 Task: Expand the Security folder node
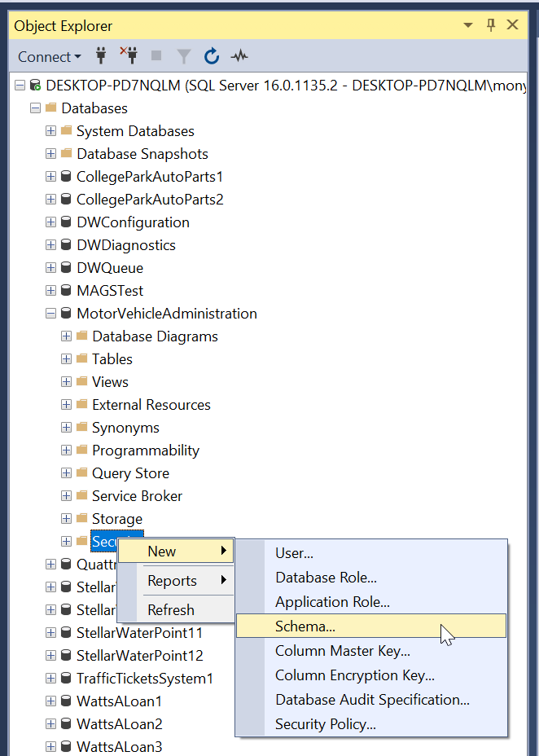tap(66, 541)
